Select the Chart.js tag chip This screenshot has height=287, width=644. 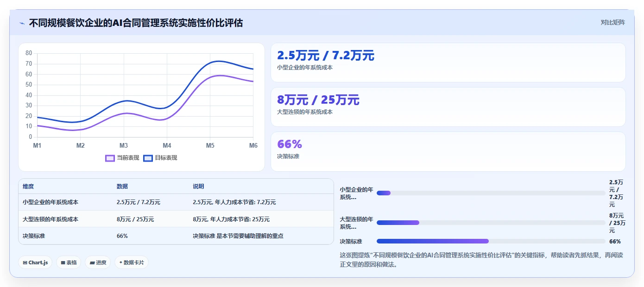pos(35,262)
